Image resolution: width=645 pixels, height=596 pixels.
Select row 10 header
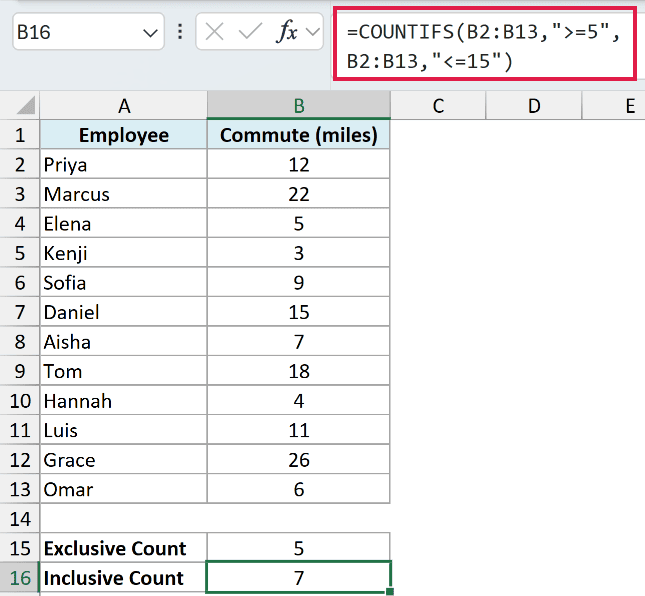20,401
